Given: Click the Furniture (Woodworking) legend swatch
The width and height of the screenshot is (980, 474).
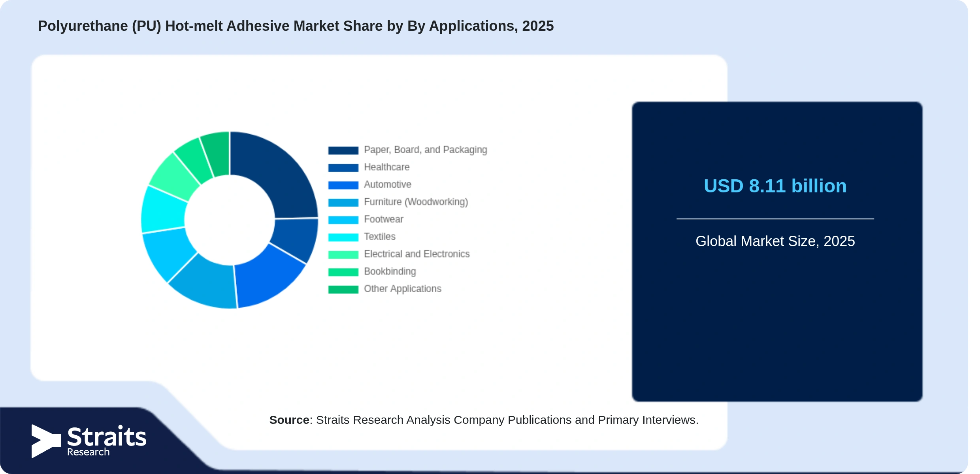Looking at the screenshot, I should pos(343,202).
